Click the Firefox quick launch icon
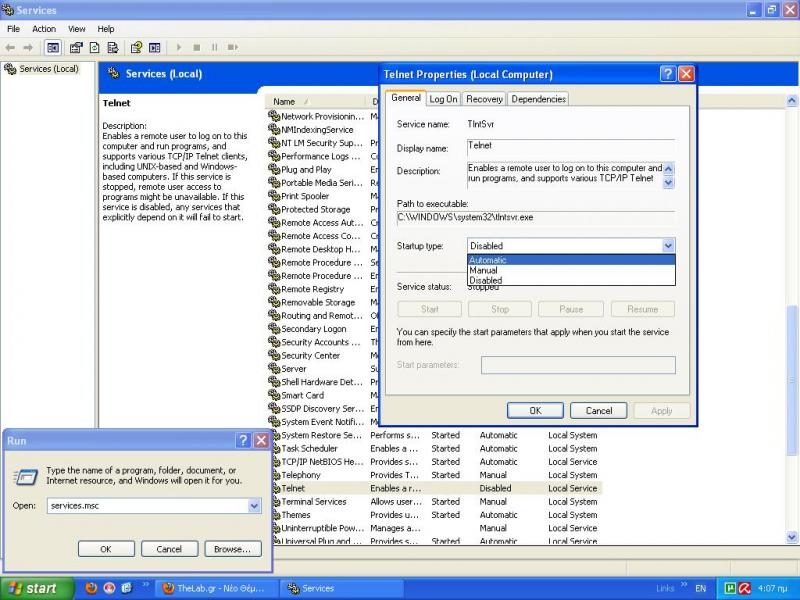This screenshot has width=800, height=600. [91, 588]
